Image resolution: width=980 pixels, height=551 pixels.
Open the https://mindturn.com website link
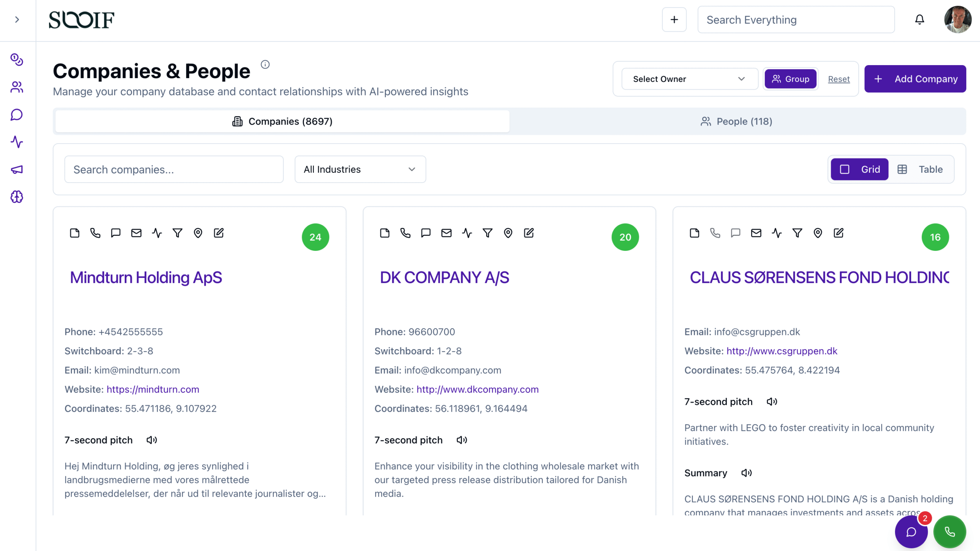click(x=153, y=389)
